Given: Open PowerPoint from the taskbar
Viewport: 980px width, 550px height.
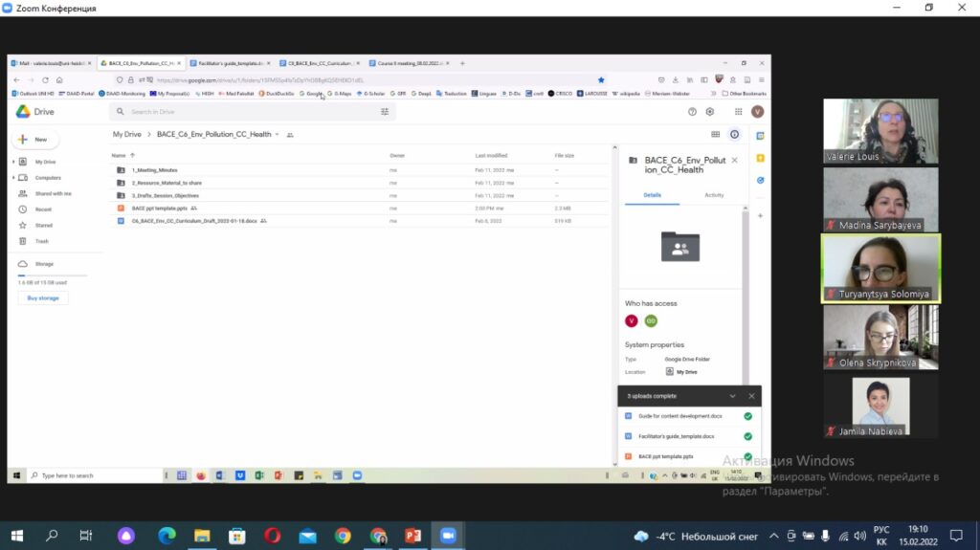Looking at the screenshot, I should click(x=413, y=536).
